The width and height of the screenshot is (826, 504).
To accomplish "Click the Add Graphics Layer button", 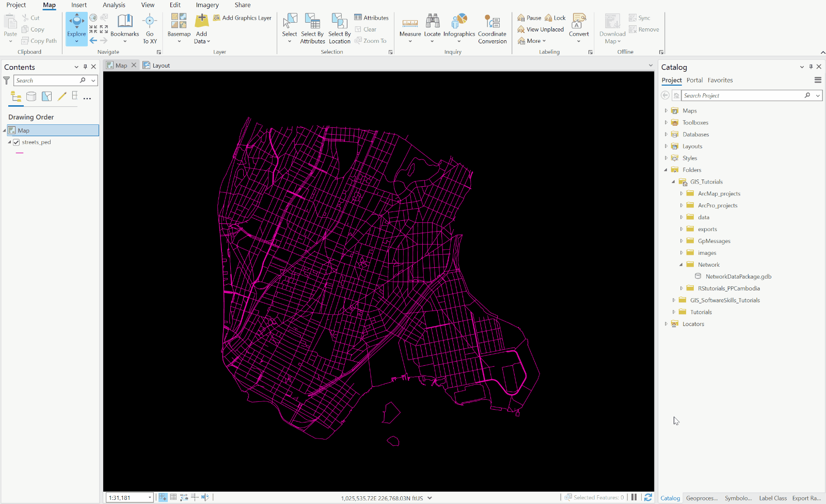I will pyautogui.click(x=243, y=17).
